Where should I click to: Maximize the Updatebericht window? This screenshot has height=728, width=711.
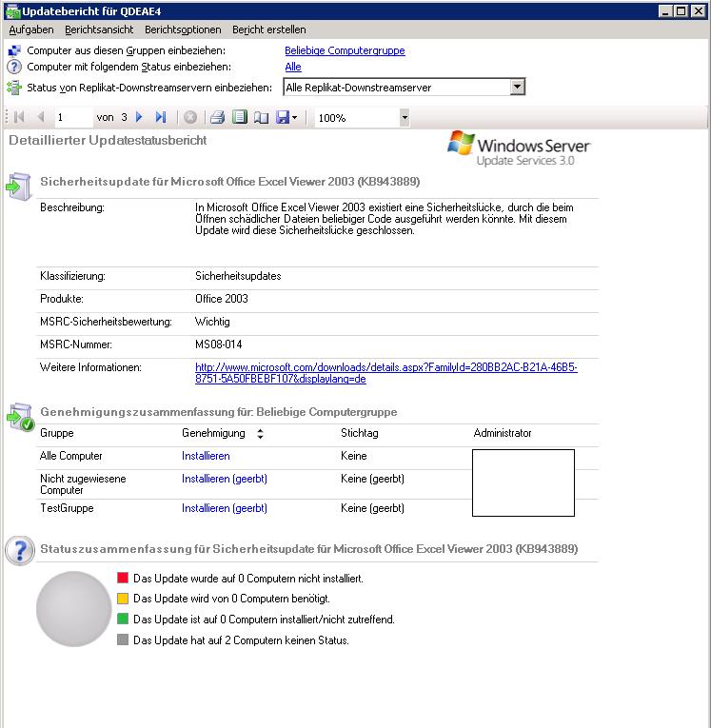click(x=681, y=10)
